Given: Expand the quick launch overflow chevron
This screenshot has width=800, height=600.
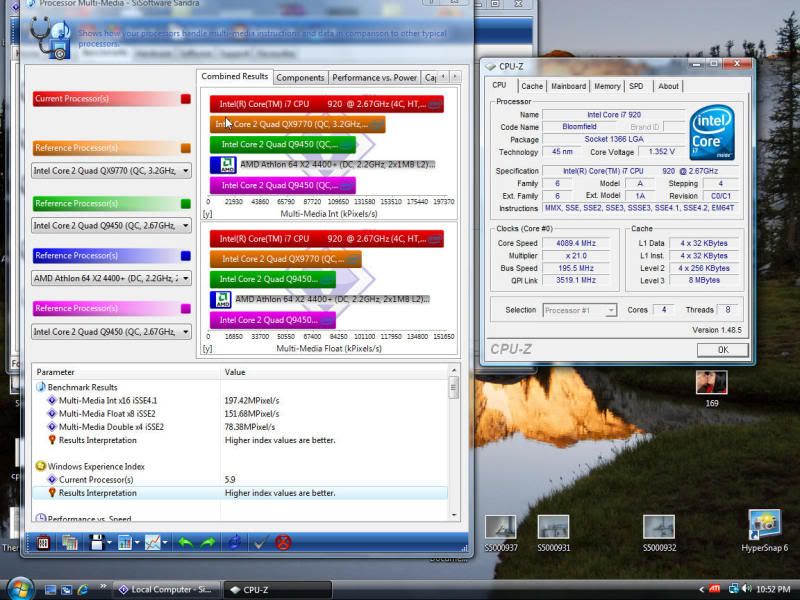Looking at the screenshot, I should [x=104, y=586].
